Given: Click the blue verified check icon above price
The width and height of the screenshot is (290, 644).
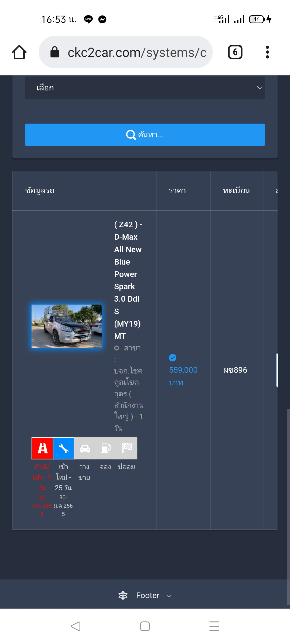Looking at the screenshot, I should [x=173, y=358].
